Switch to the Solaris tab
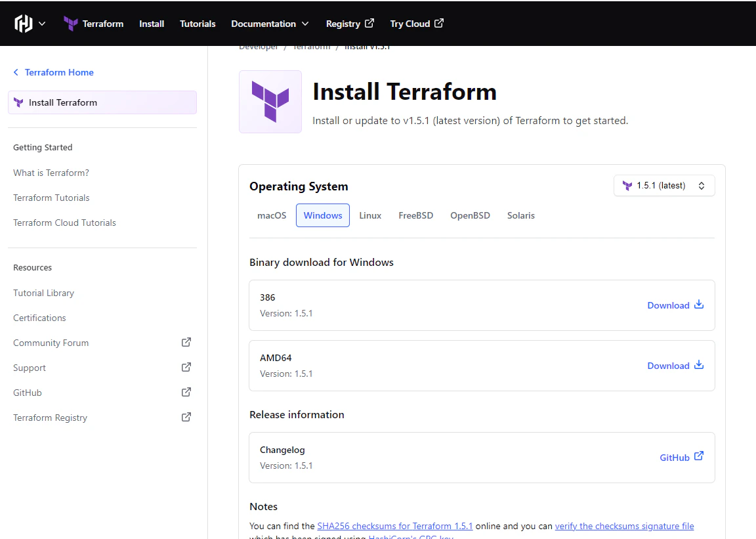756x539 pixels. 520,216
